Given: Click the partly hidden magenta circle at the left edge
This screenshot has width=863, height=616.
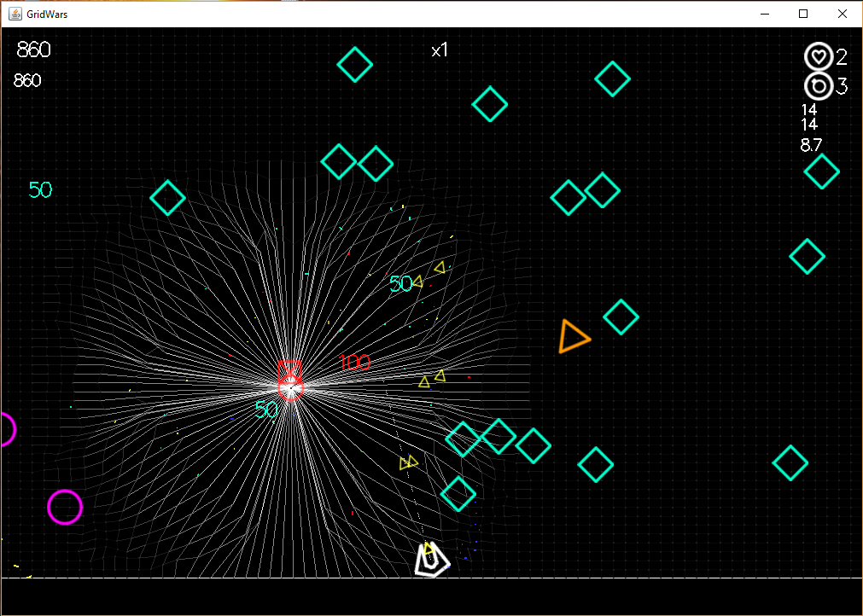Looking at the screenshot, I should (x=8, y=429).
